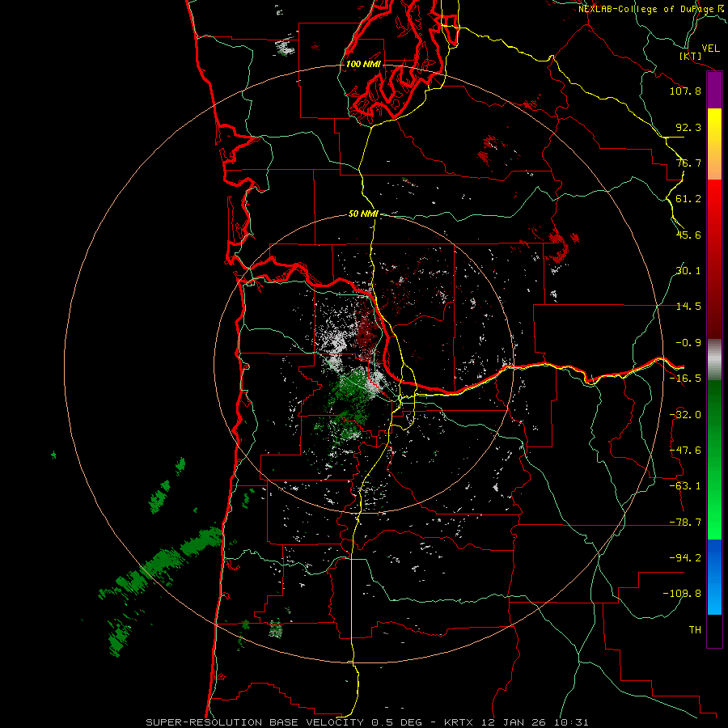
Task: Click the 76.7 velocity scale value
Action: [x=688, y=163]
